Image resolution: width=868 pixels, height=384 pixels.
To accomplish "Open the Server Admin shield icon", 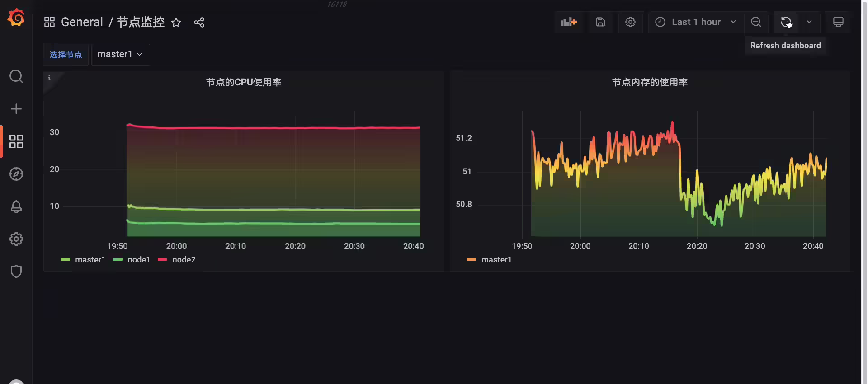I will [x=16, y=272].
